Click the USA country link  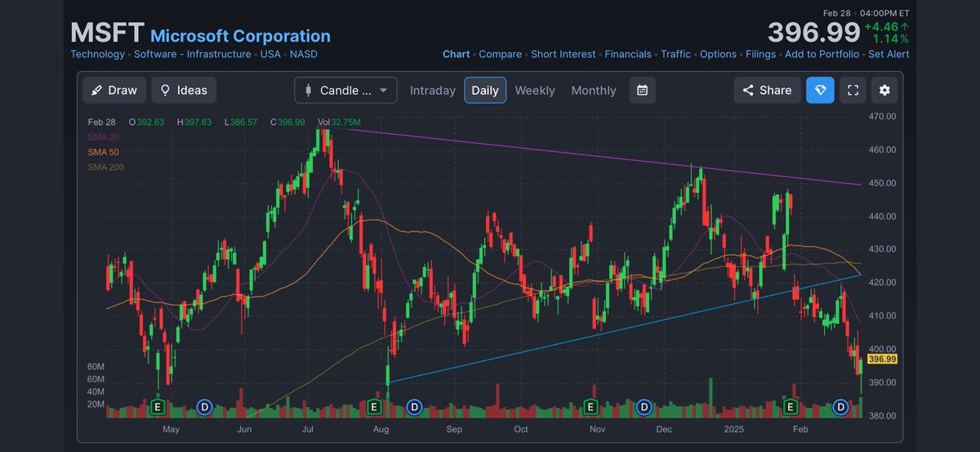click(270, 54)
